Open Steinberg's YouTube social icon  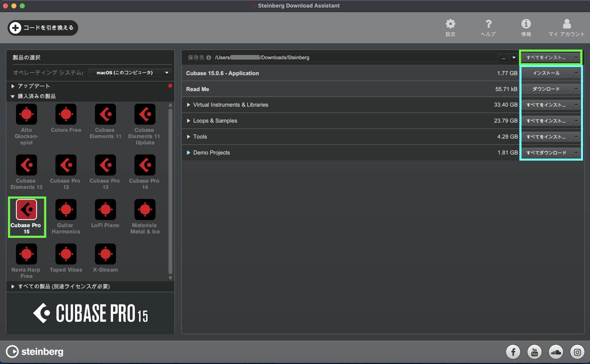[x=534, y=352]
